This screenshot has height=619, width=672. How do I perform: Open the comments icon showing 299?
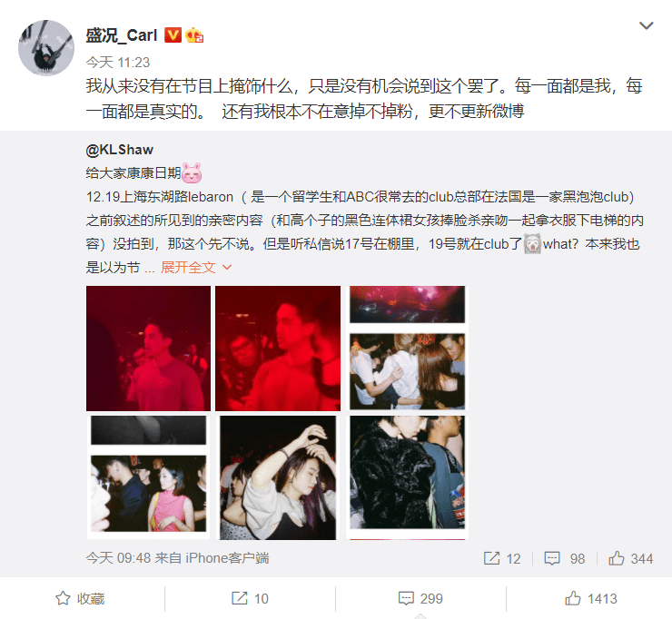(406, 598)
